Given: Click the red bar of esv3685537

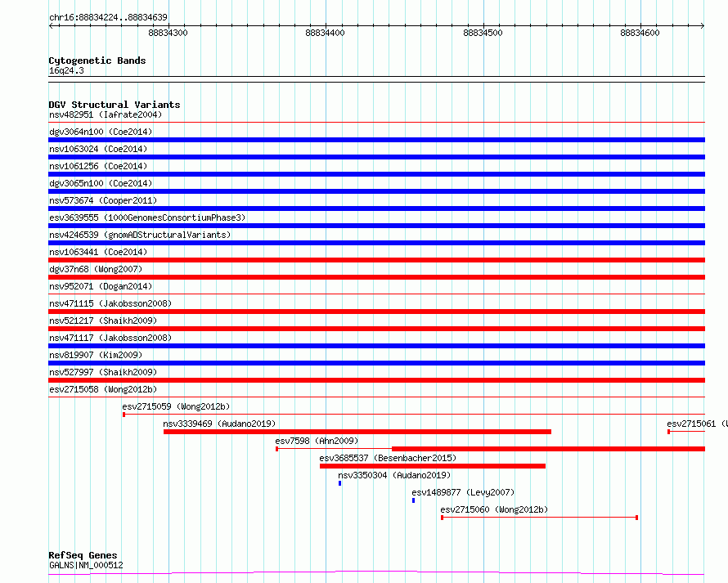Looking at the screenshot, I should coord(432,466).
